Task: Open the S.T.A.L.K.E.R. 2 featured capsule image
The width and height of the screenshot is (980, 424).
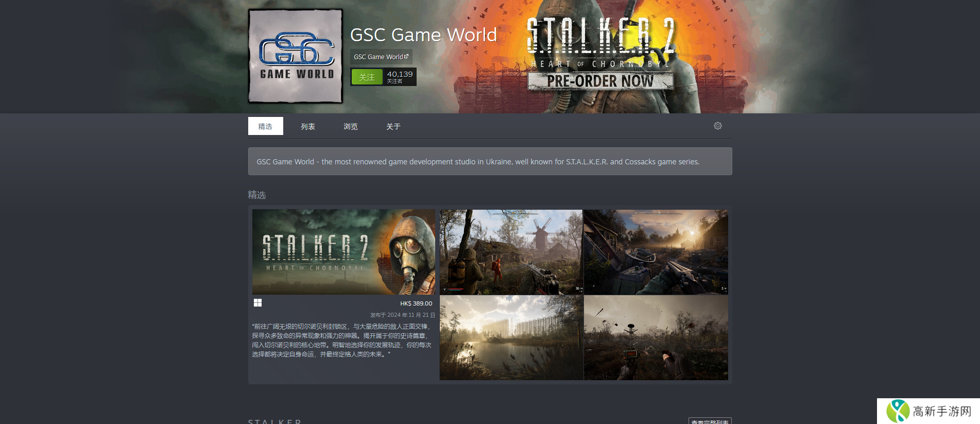Action: click(x=343, y=252)
